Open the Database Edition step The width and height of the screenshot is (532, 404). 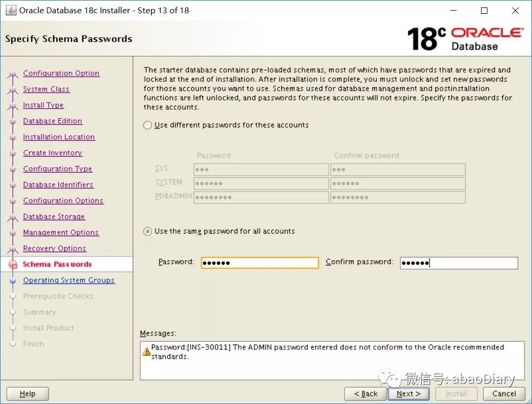(53, 121)
